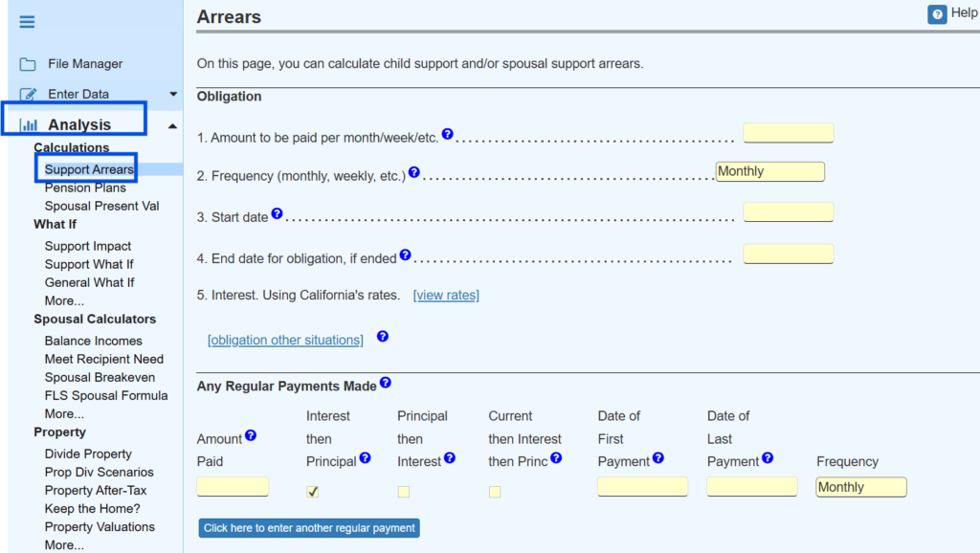Screen dimensions: 980x553
Task: Open the obligation Frequency dropdown
Action: point(770,171)
